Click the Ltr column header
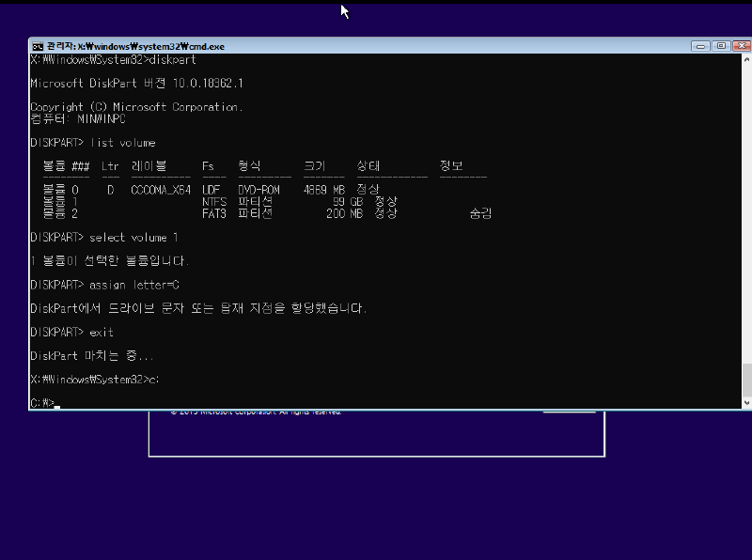752x560 pixels. click(x=110, y=166)
